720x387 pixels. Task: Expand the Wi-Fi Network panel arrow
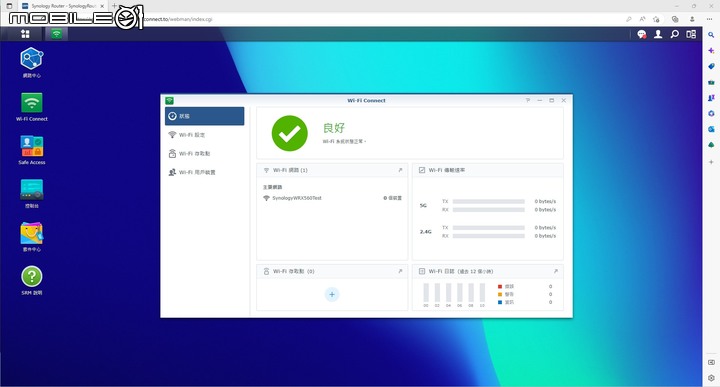pyautogui.click(x=400, y=170)
